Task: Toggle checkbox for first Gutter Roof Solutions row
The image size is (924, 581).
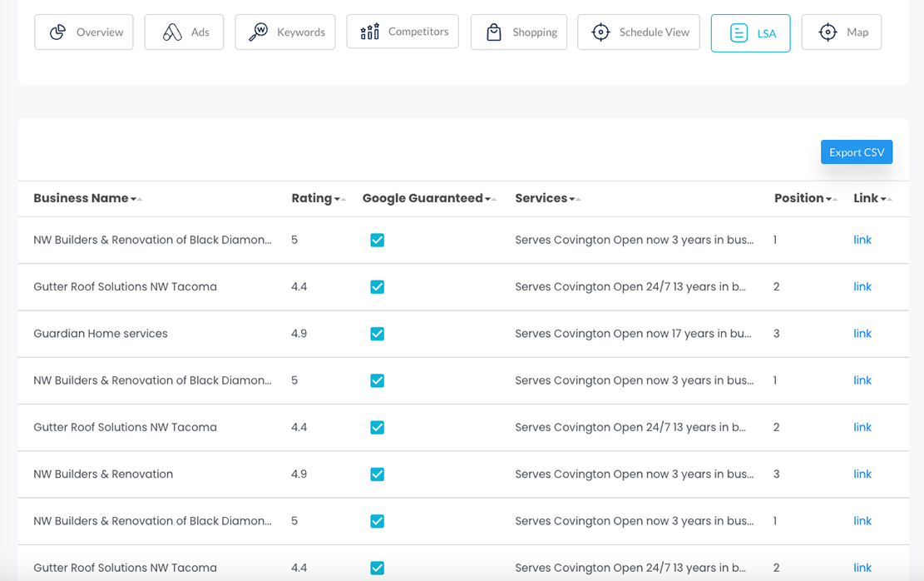Action: [377, 286]
